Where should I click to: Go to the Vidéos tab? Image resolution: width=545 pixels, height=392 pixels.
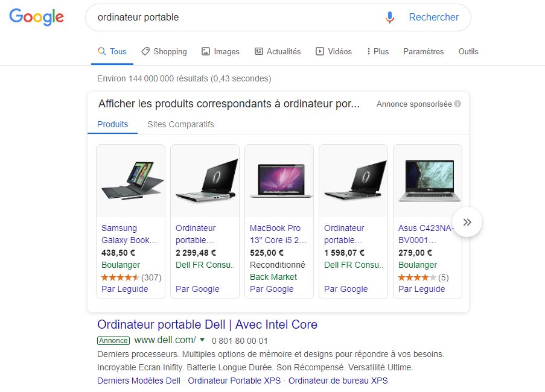pyautogui.click(x=334, y=52)
